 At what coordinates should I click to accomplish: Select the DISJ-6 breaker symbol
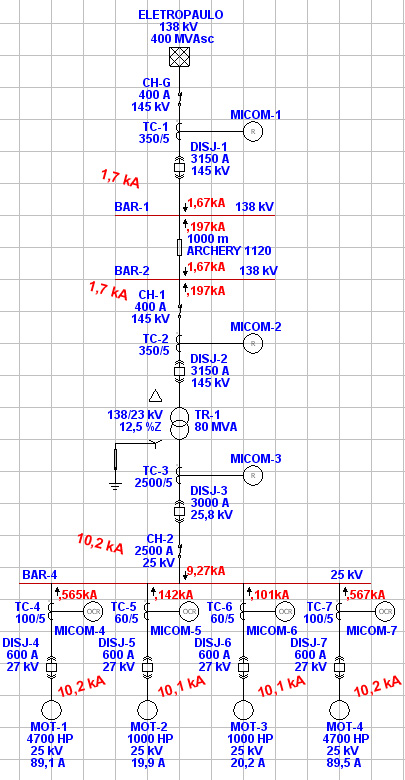(x=243, y=667)
